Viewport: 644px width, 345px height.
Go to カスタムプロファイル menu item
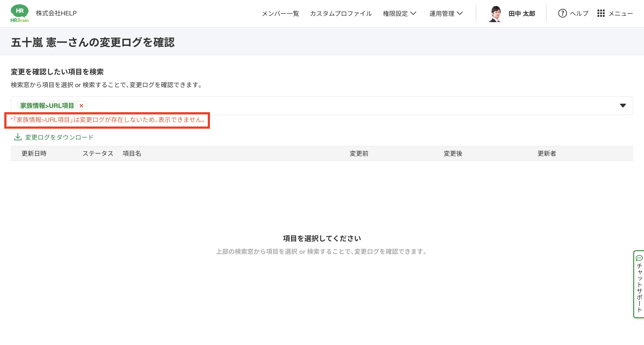coord(341,13)
